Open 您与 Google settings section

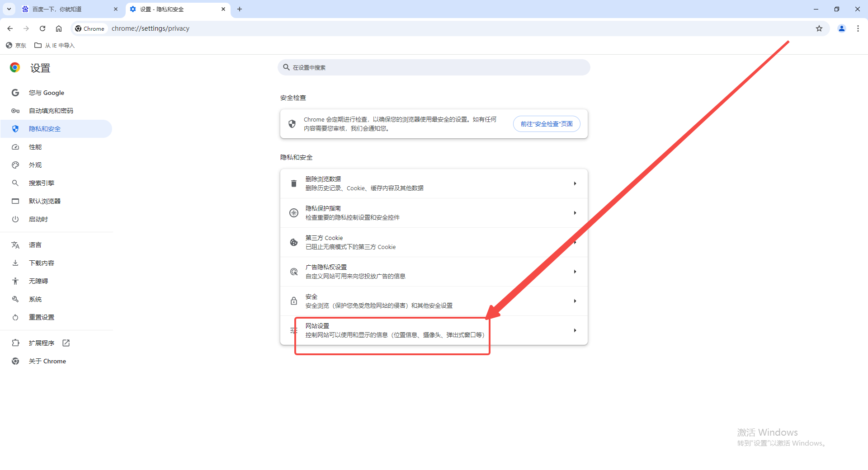click(56, 93)
